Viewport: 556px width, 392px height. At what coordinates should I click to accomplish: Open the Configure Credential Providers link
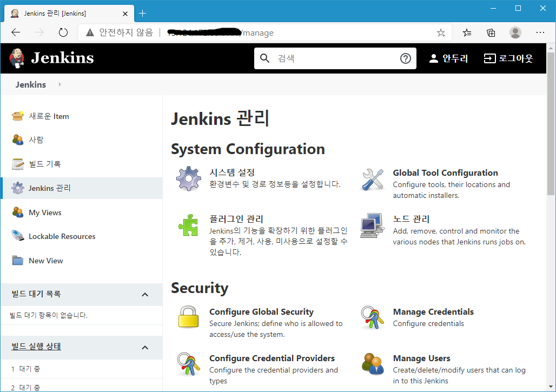click(x=272, y=358)
